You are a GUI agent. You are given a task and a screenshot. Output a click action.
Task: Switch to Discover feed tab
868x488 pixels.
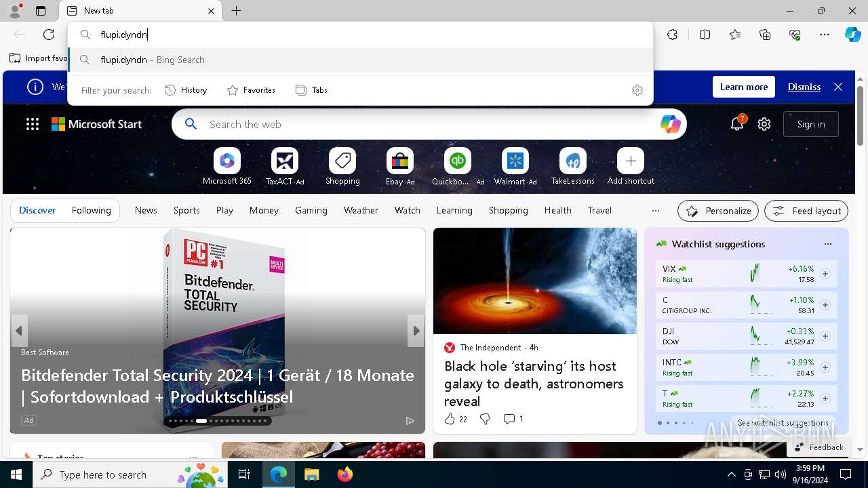[x=37, y=210]
